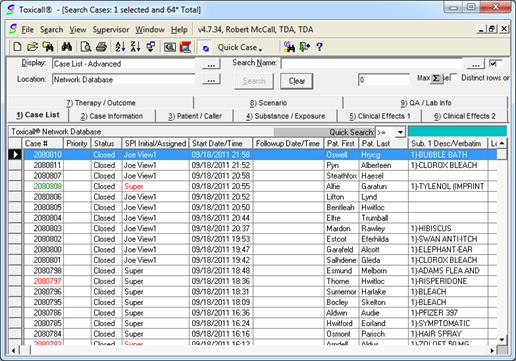The image size is (516, 361).
Task: Switch to the Therapy / Outcome tab
Action: 101,103
